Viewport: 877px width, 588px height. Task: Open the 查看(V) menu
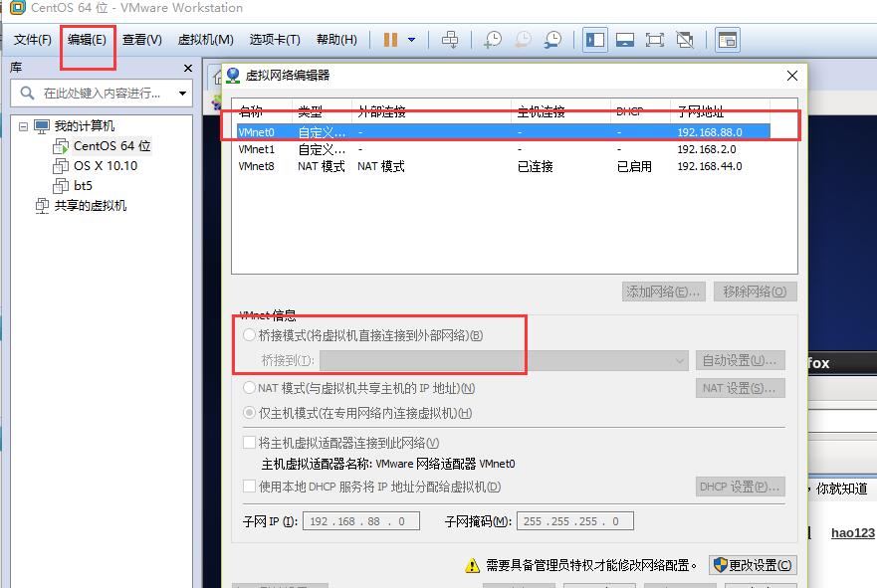(x=142, y=40)
